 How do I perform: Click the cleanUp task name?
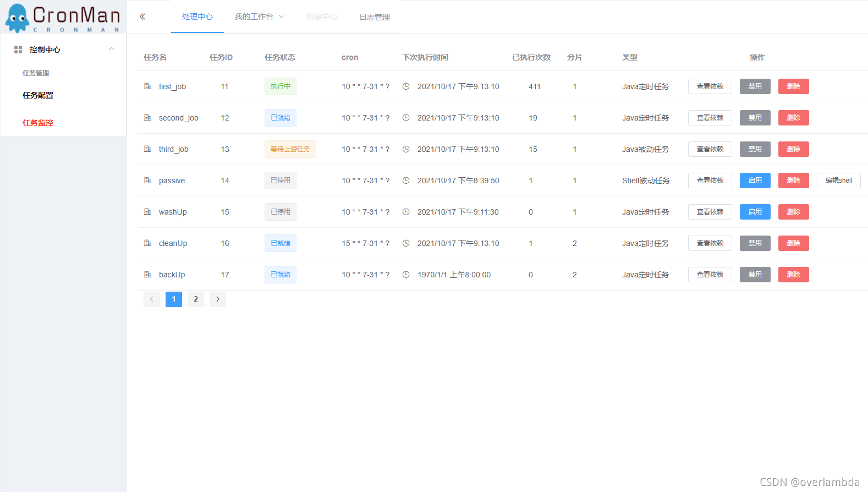click(173, 243)
